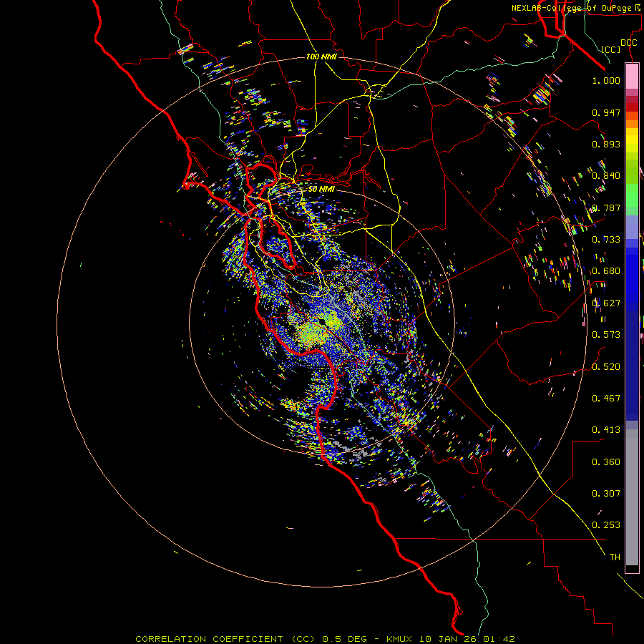The width and height of the screenshot is (644, 644).
Task: Select the 0.893 legend value
Action: pyautogui.click(x=606, y=144)
